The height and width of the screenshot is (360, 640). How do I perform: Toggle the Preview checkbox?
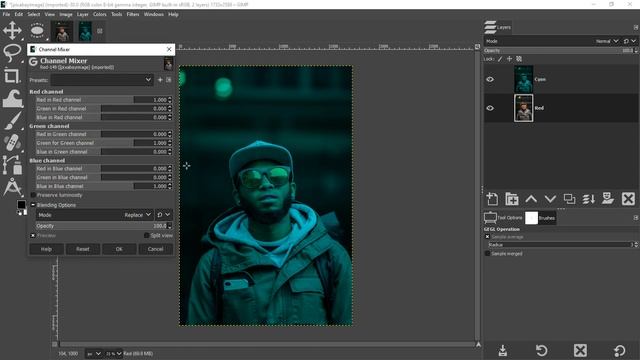[x=33, y=236]
